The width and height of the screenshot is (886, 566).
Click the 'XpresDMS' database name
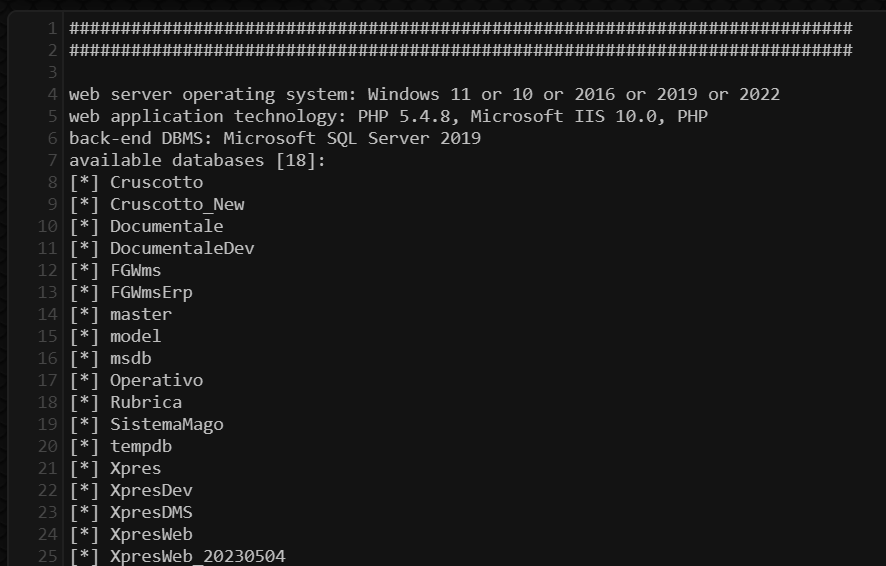(x=151, y=512)
